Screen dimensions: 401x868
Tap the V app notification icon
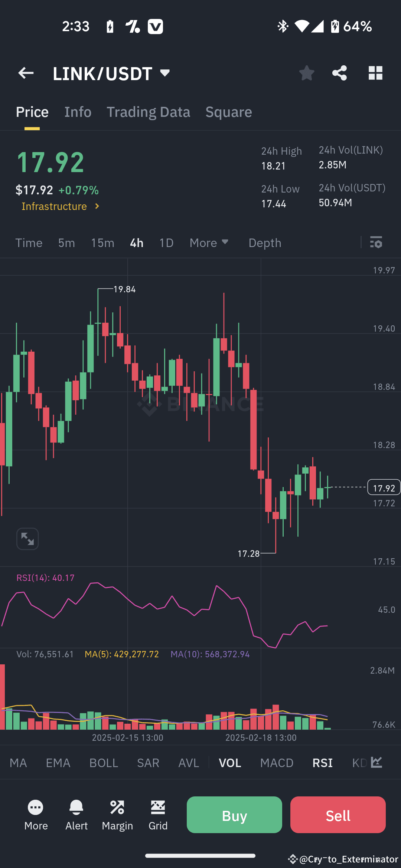[x=155, y=26]
